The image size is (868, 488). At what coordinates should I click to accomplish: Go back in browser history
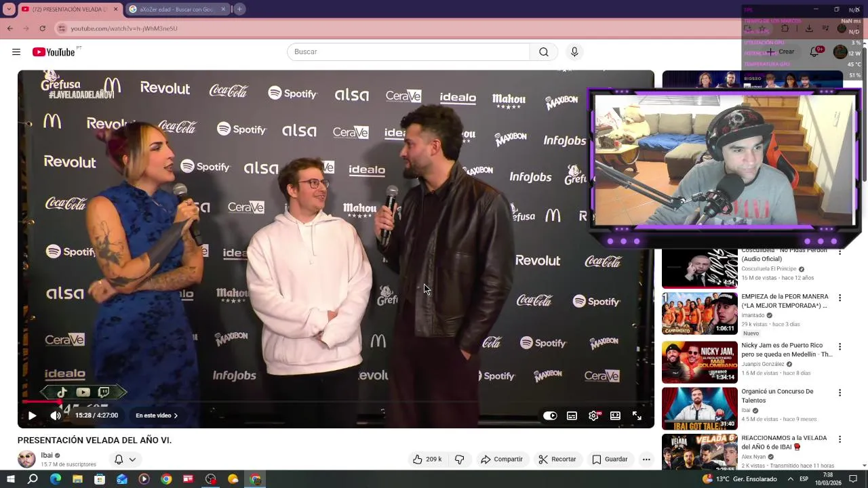[x=9, y=28]
